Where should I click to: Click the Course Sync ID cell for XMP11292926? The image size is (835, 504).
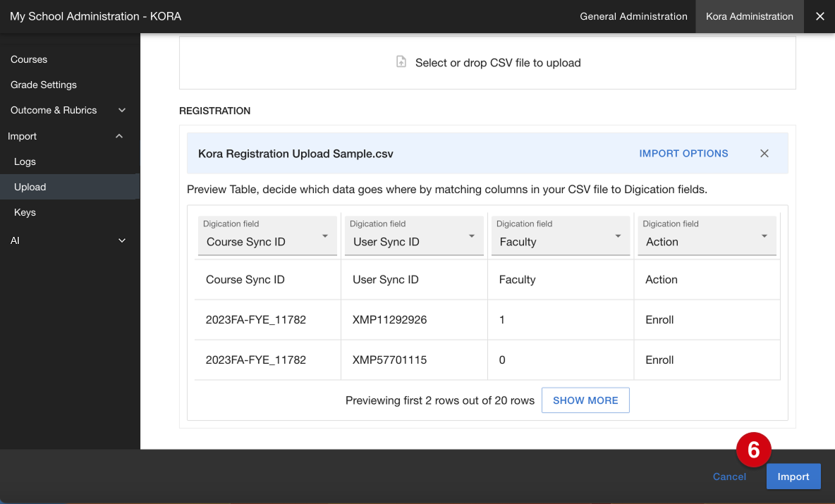coord(267,320)
